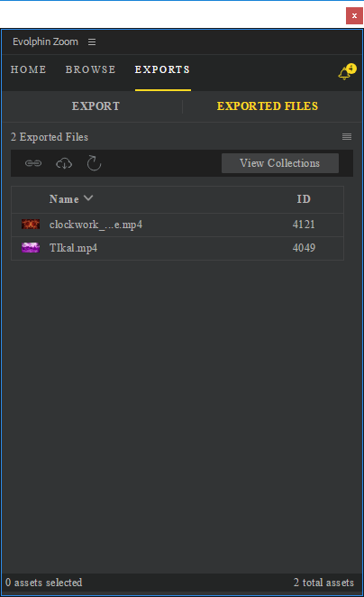The height and width of the screenshot is (597, 364).
Task: Select the clockwork_...e.mp4 file row
Action: click(177, 225)
